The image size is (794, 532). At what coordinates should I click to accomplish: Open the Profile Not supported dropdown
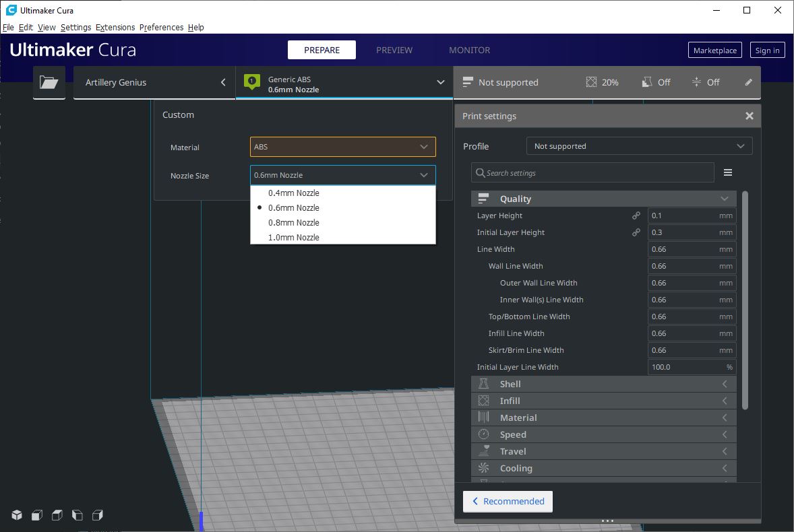(x=639, y=146)
